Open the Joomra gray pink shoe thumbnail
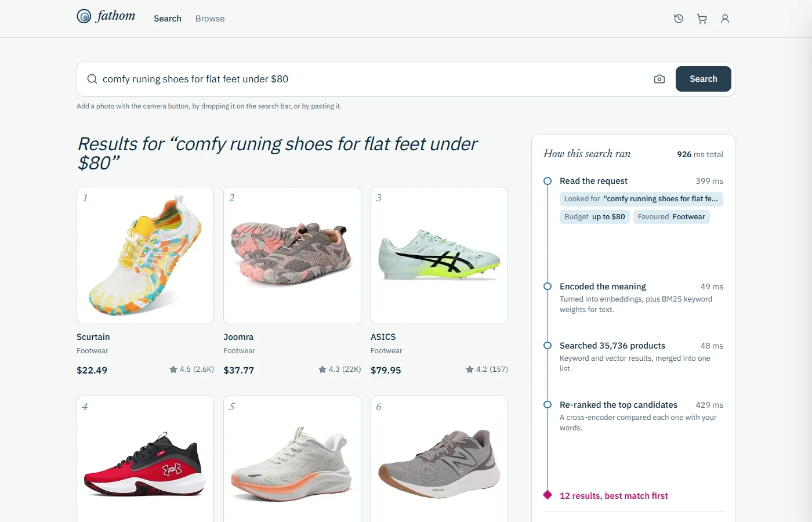Screen dimensions: 812x522 click(x=292, y=255)
